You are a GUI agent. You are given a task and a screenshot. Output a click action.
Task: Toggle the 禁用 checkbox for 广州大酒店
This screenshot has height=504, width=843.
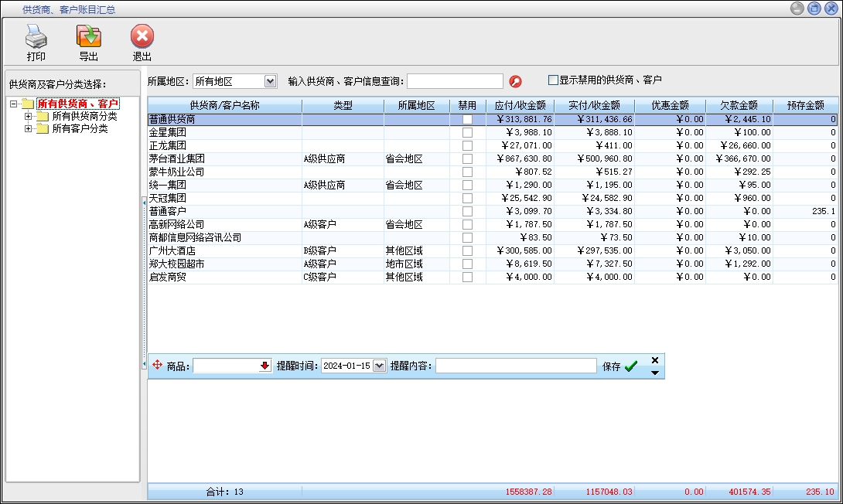click(x=467, y=251)
